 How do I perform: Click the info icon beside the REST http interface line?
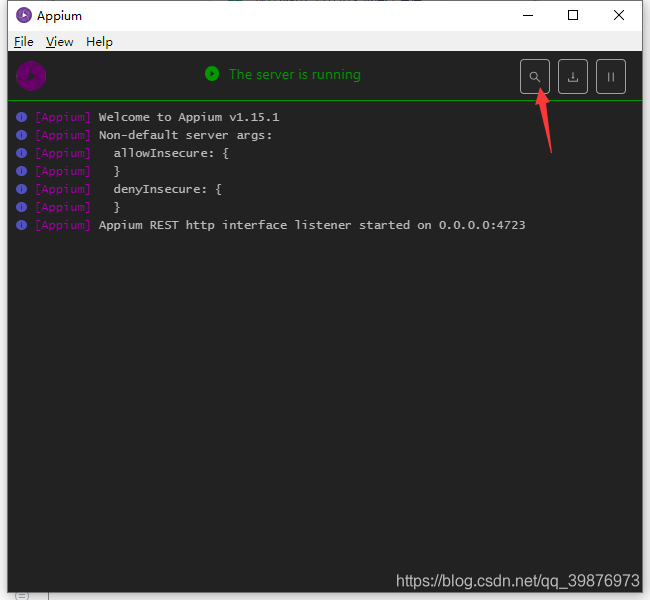coord(22,225)
